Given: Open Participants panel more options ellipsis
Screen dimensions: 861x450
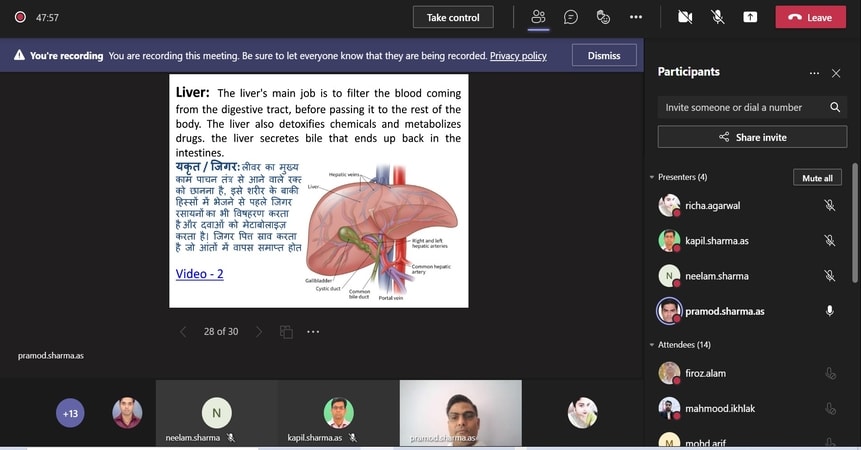Looking at the screenshot, I should 814,73.
